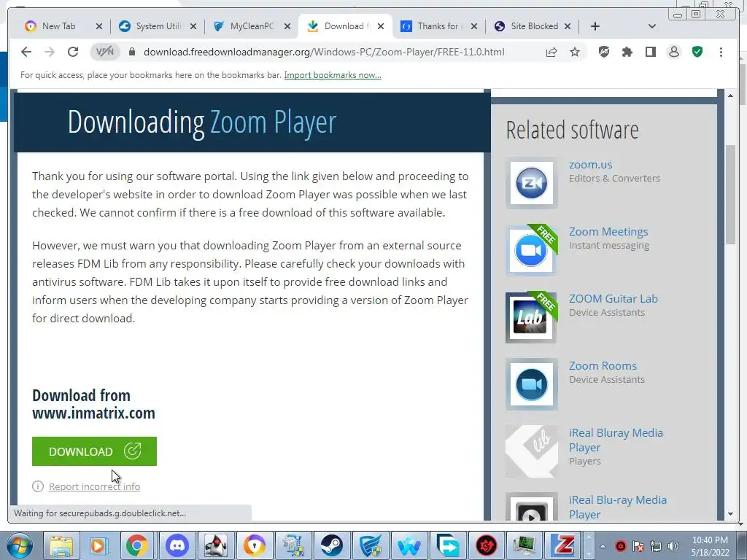The image size is (747, 560).
Task: Click the iReal Bluray Media Player thumbnail
Action: (x=531, y=451)
